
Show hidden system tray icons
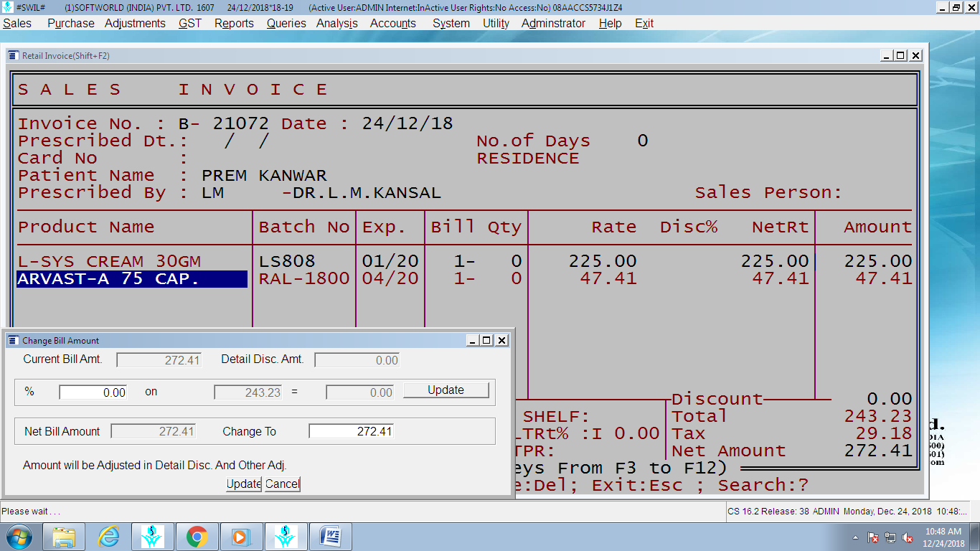(x=855, y=537)
